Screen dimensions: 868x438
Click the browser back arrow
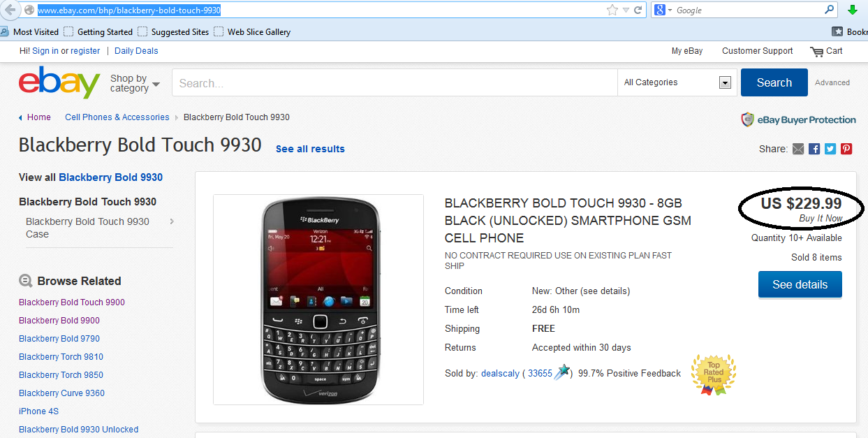click(x=10, y=10)
